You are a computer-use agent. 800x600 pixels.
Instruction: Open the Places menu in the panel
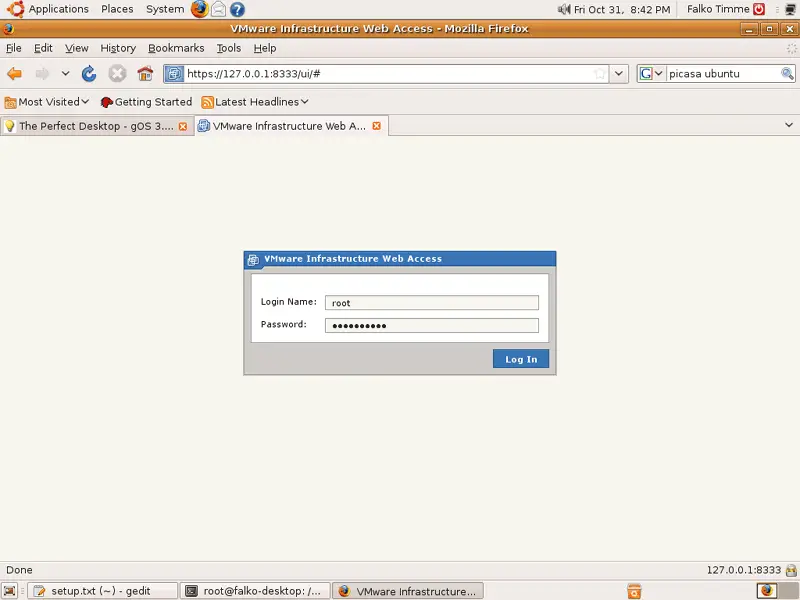(117, 9)
